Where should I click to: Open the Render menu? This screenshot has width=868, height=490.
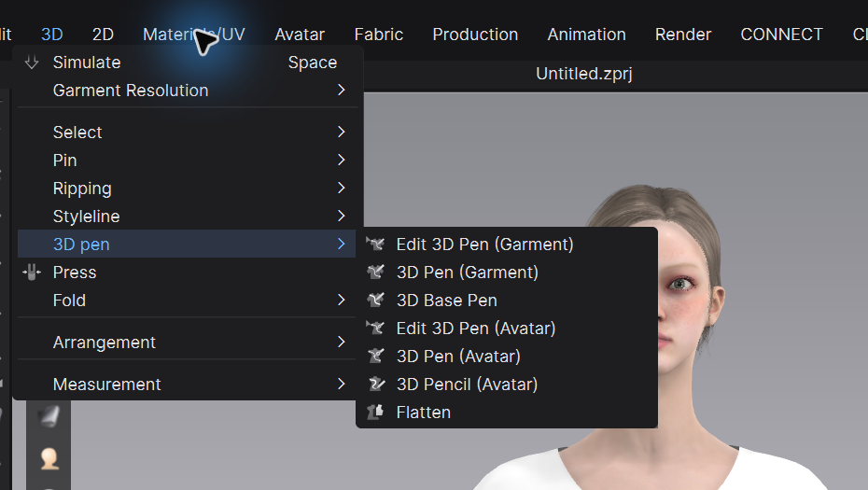(x=683, y=35)
